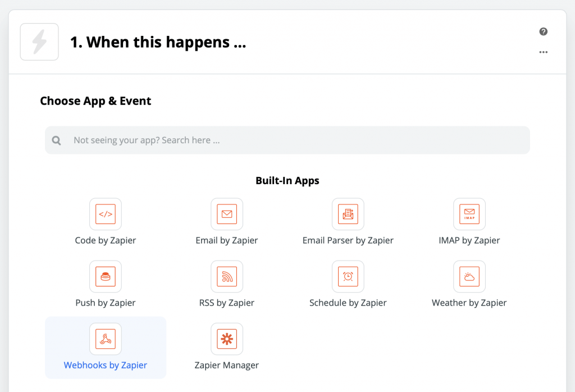575x392 pixels.
Task: Click the RSS by Zapier label
Action: pos(227,303)
